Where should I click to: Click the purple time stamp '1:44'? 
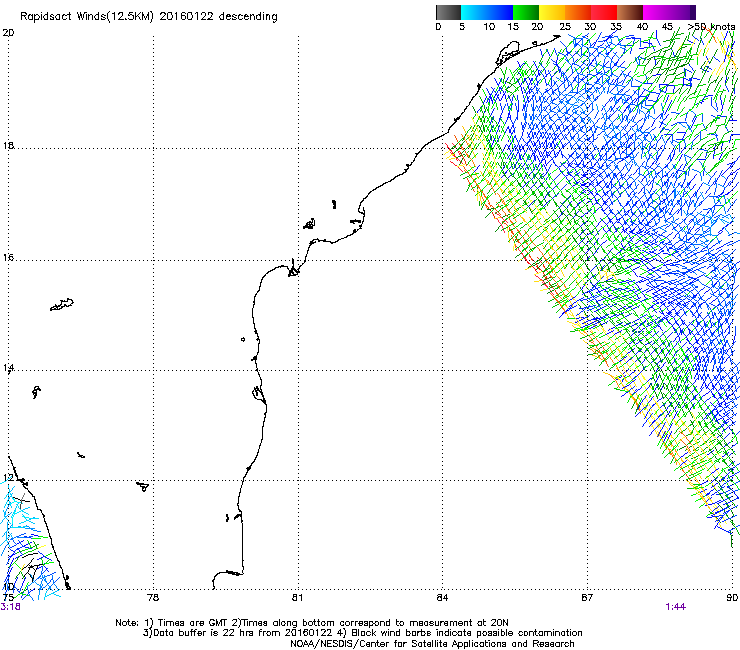pyautogui.click(x=675, y=607)
